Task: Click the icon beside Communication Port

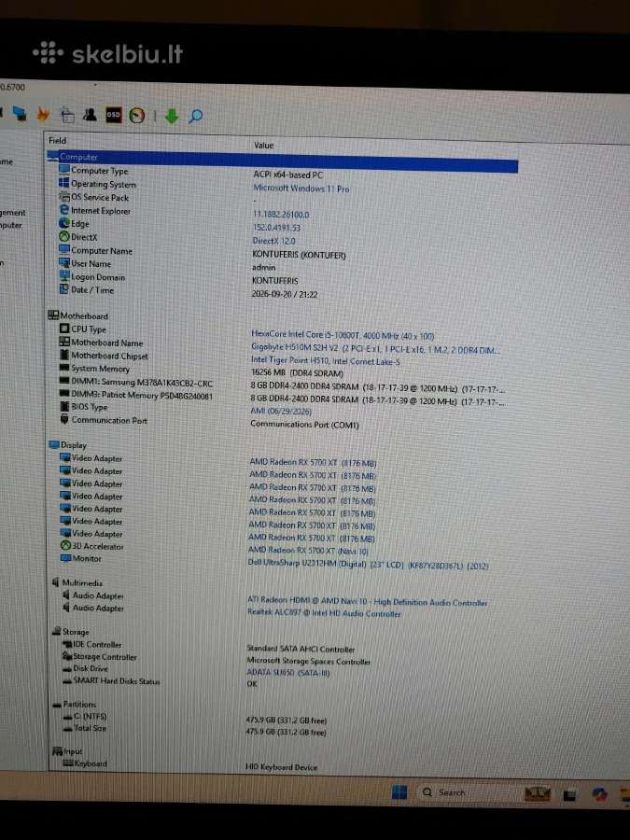Action: click(64, 419)
